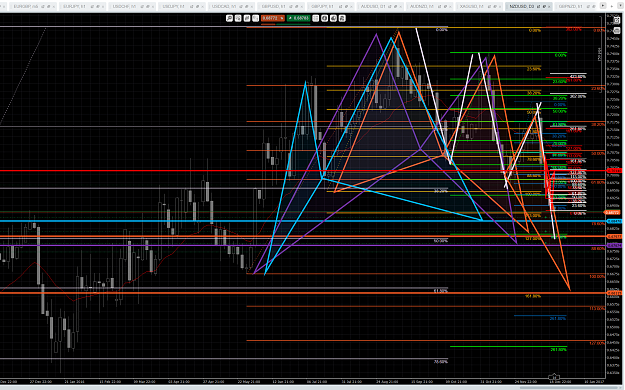
Task: Close the EURGBP chart tab
Action: click(x=53, y=6)
